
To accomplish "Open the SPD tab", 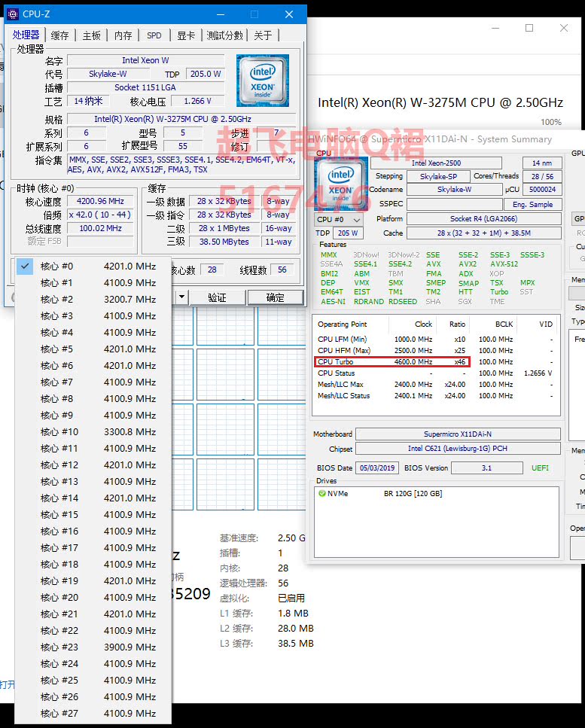I will pos(154,35).
